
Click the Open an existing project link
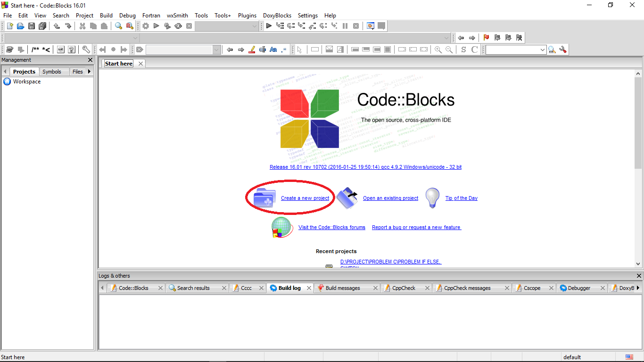(390, 198)
